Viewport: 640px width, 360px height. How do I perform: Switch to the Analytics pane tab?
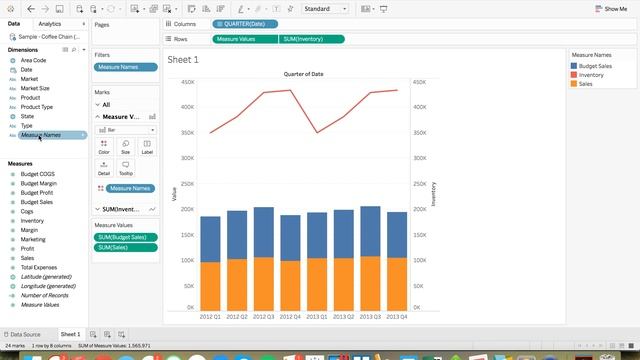49,24
